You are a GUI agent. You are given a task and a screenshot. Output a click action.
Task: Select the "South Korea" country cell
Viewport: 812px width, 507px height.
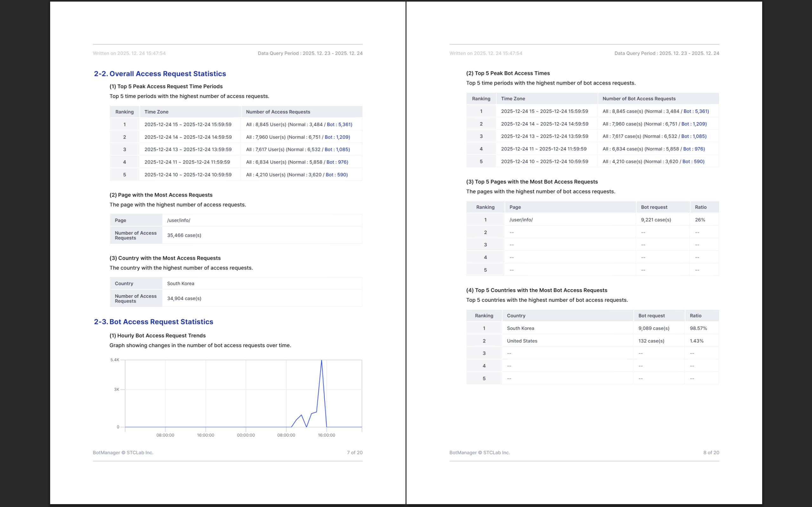[x=181, y=283]
